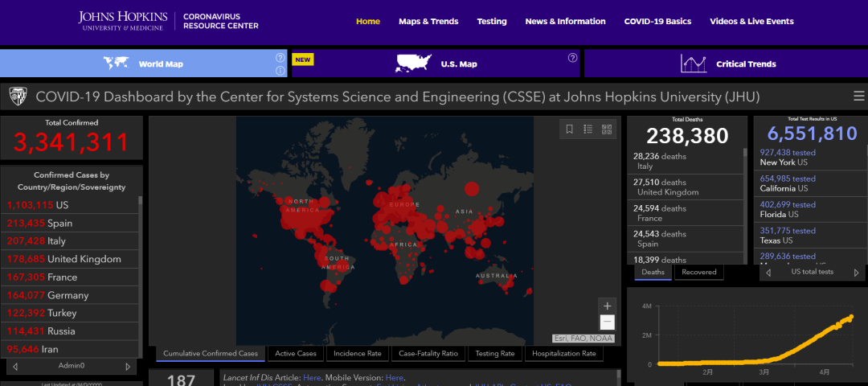Screen dimensions: 868x386
Task: Go to previous level left of Admin0
Action: coord(15,366)
